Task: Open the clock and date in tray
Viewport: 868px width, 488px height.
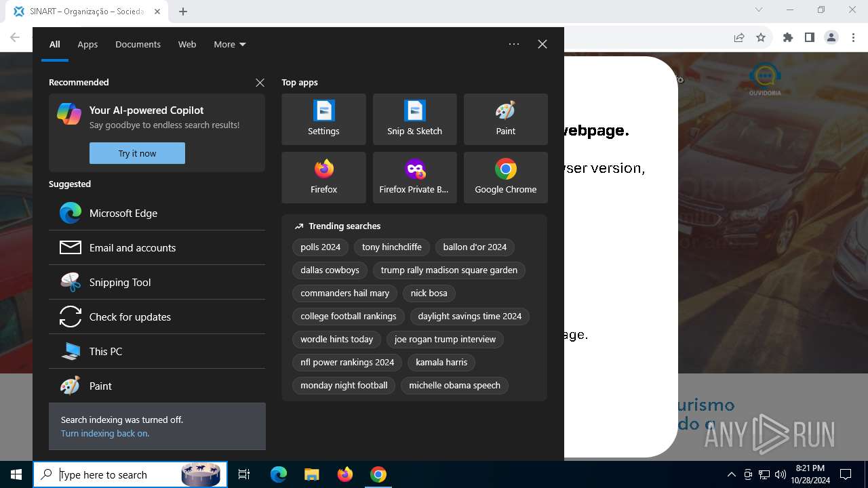Action: (x=810, y=474)
